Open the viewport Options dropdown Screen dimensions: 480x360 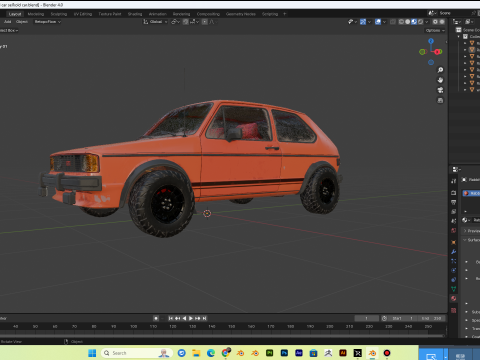pos(435,30)
